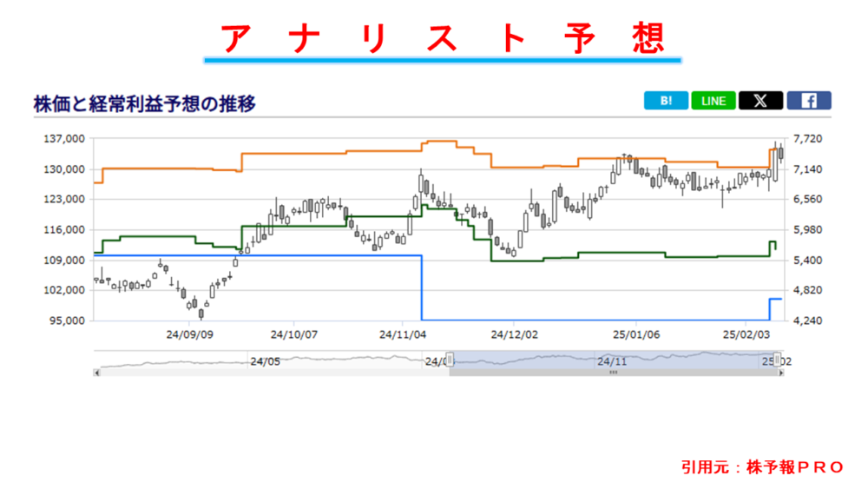Click the 25/01/06 date axis label

[636, 334]
